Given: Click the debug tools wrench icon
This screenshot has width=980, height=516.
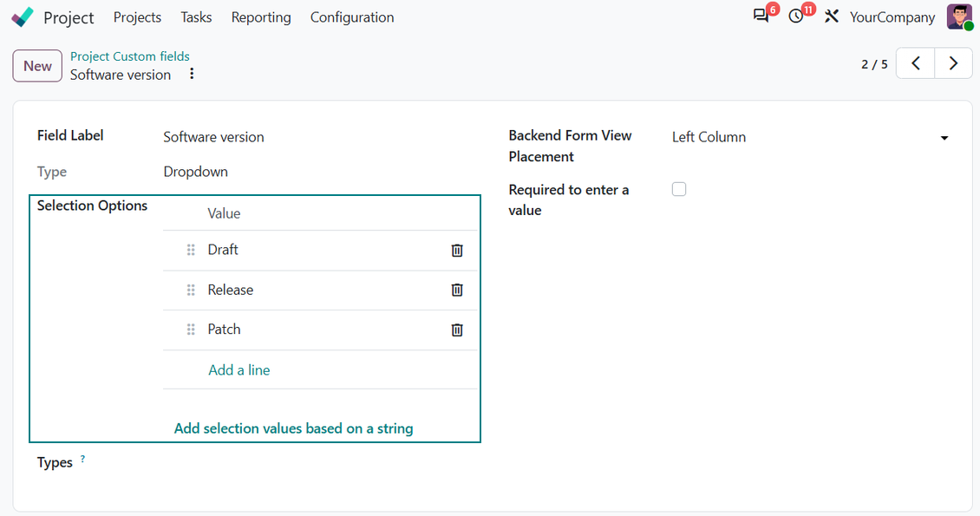Looking at the screenshot, I should pyautogui.click(x=831, y=16).
